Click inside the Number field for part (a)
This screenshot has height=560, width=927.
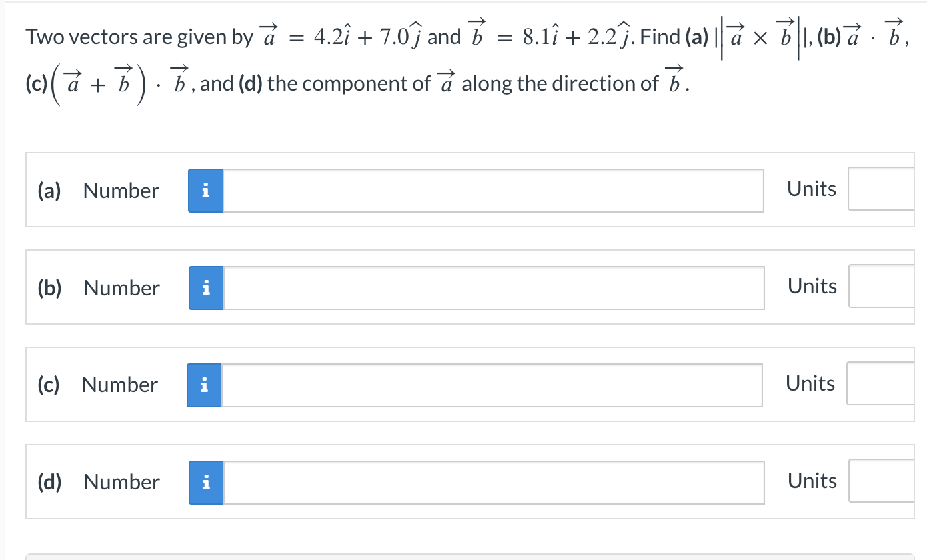tap(494, 191)
